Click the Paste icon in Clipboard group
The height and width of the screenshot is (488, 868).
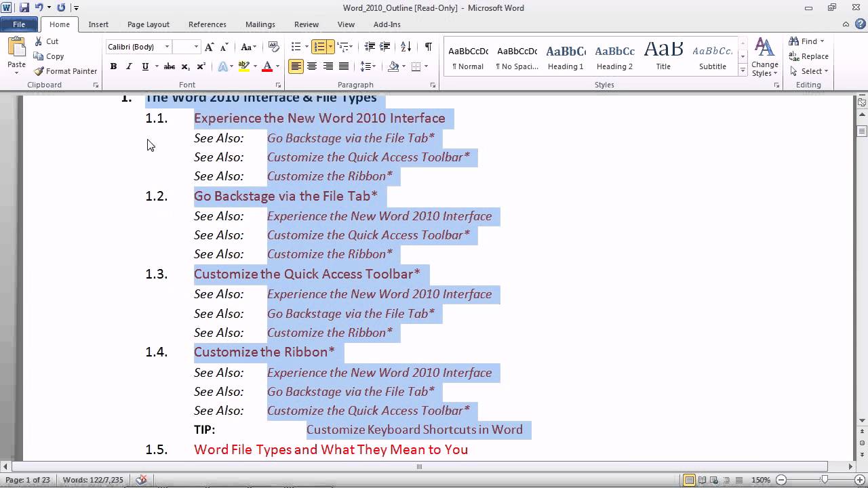tap(16, 47)
